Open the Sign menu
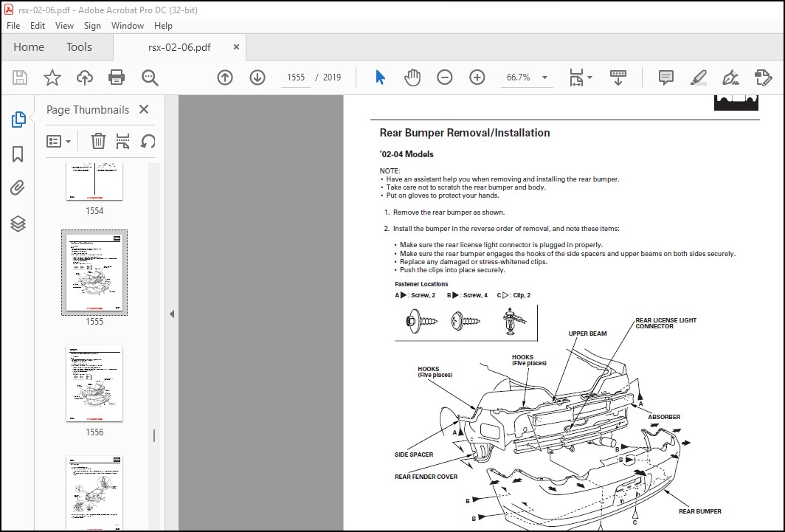Viewport: 785px width, 532px height. 92,26
